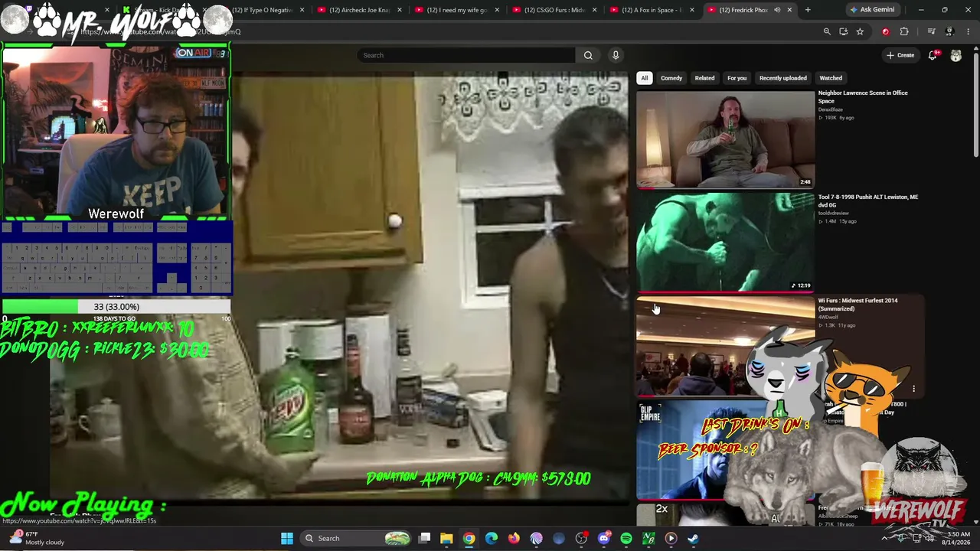Select the Comedy filter chip

671,78
